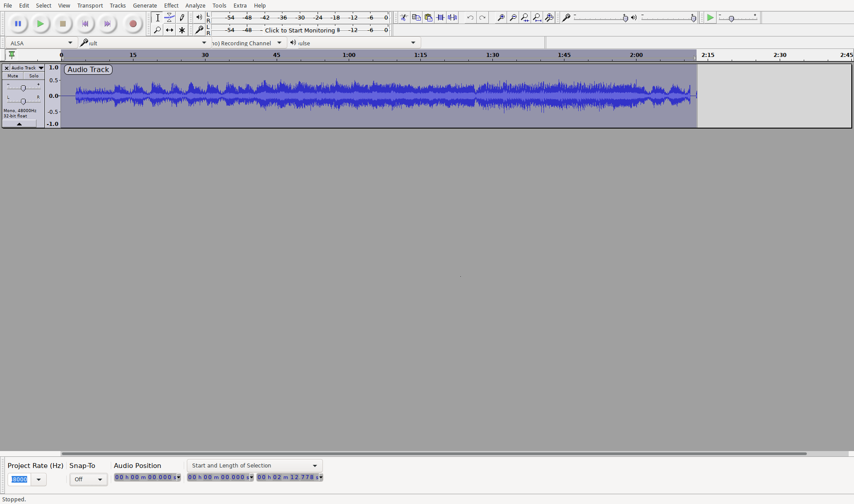Viewport: 854px width, 504px height.
Task: Click the Project Rate input field
Action: pyautogui.click(x=20, y=480)
